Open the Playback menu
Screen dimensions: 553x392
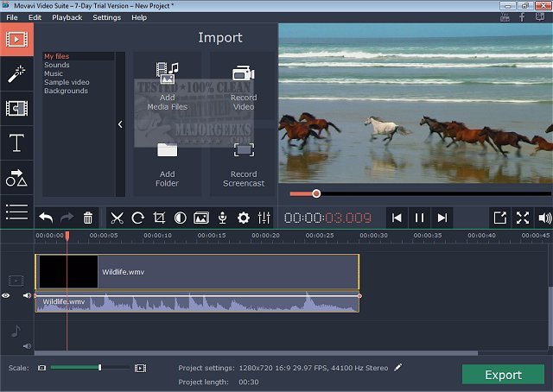tap(67, 17)
